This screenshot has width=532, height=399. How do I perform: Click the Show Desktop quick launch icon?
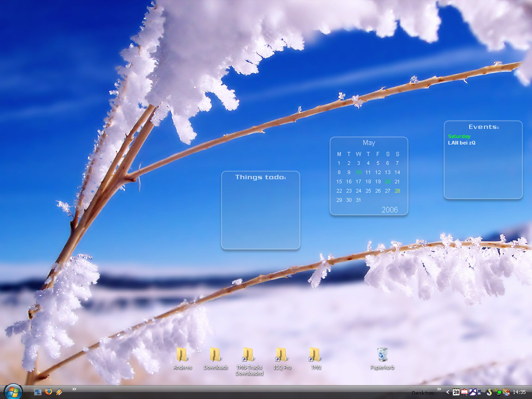(38, 392)
